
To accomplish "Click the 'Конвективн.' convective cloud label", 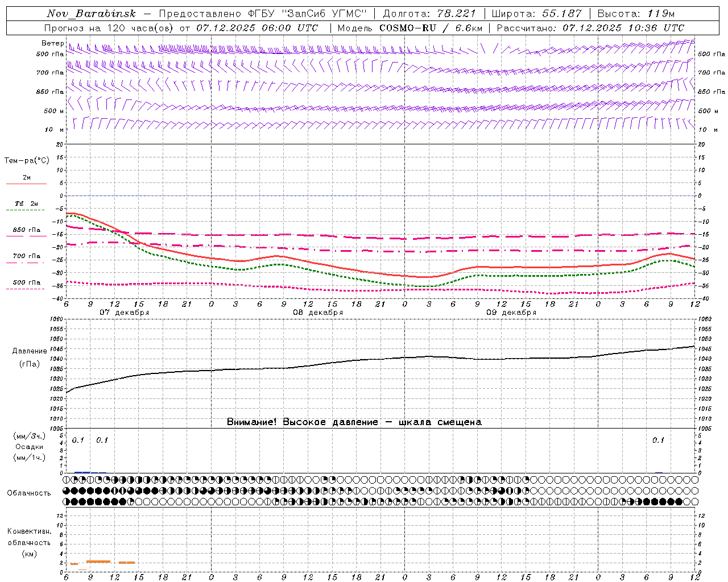I will 29,531.
